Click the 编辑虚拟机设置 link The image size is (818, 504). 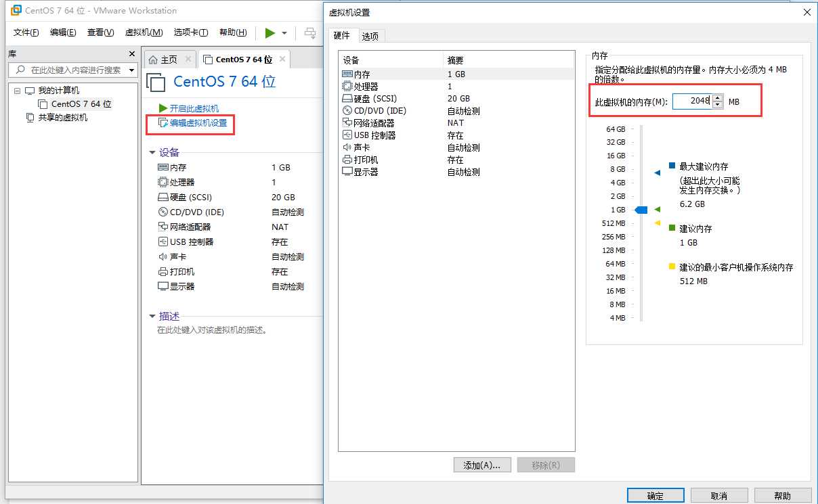point(198,123)
